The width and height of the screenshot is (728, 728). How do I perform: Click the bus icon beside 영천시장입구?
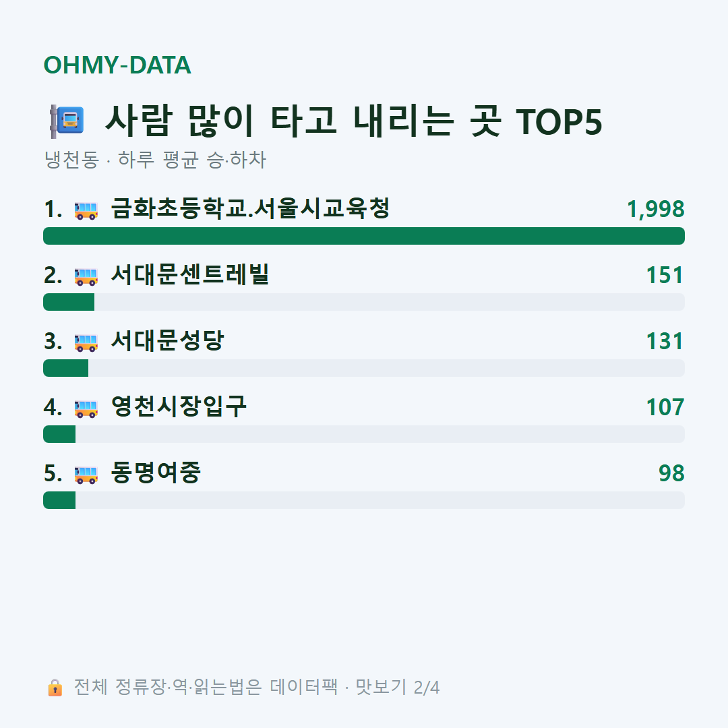pyautogui.click(x=86, y=408)
